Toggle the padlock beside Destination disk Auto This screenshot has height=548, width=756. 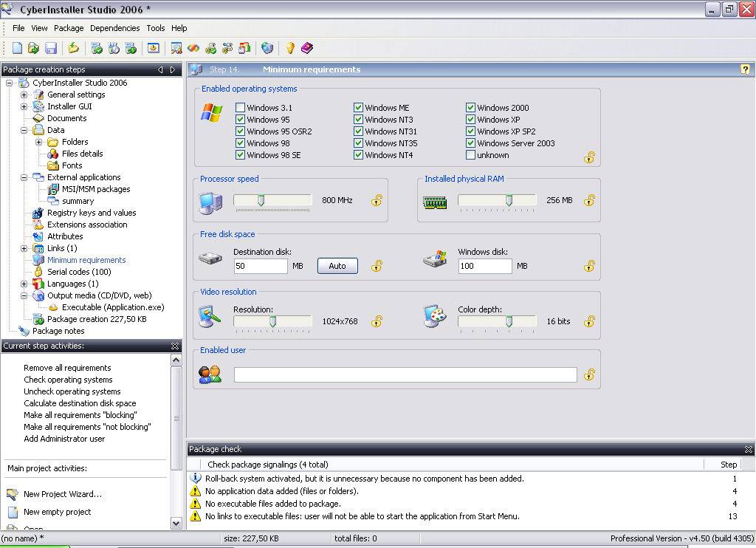377,266
